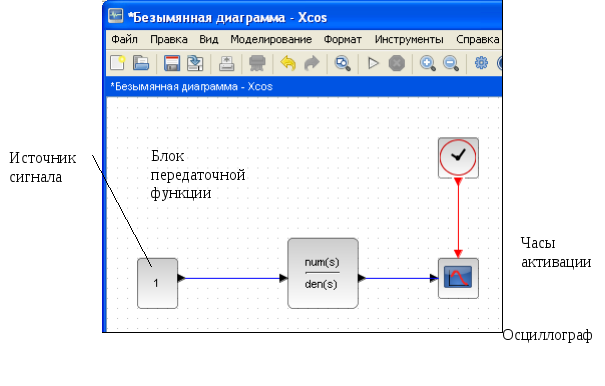Open the Справка menu

pos(478,39)
